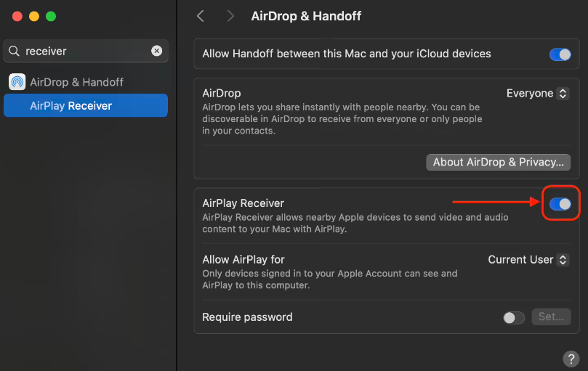Click About AirDrop & Privacy button
The image size is (588, 371).
click(499, 162)
